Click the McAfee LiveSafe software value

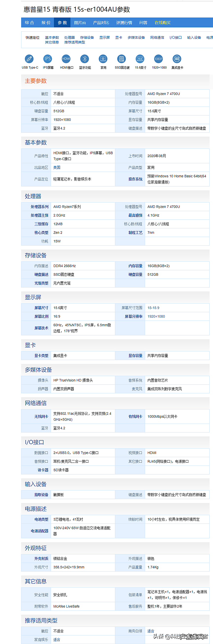coord(66,606)
